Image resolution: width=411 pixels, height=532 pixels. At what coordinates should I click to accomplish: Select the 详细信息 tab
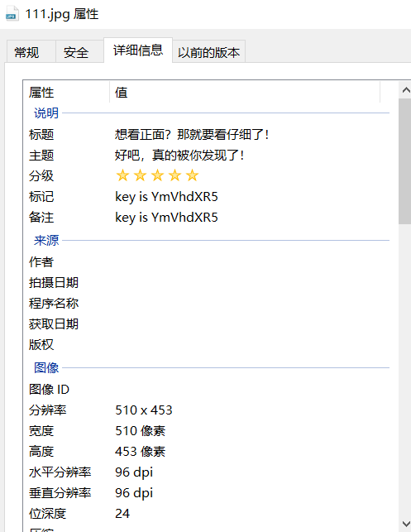point(138,50)
